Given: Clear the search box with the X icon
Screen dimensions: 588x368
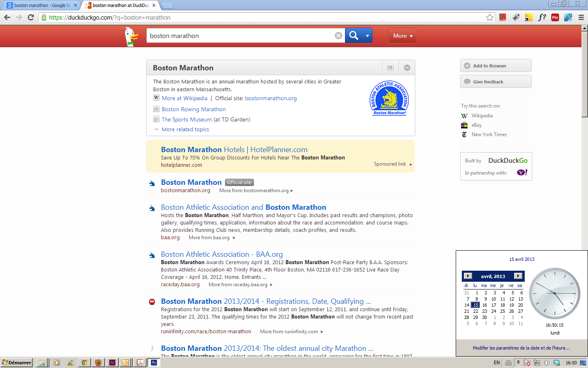Looking at the screenshot, I should tap(339, 36).
